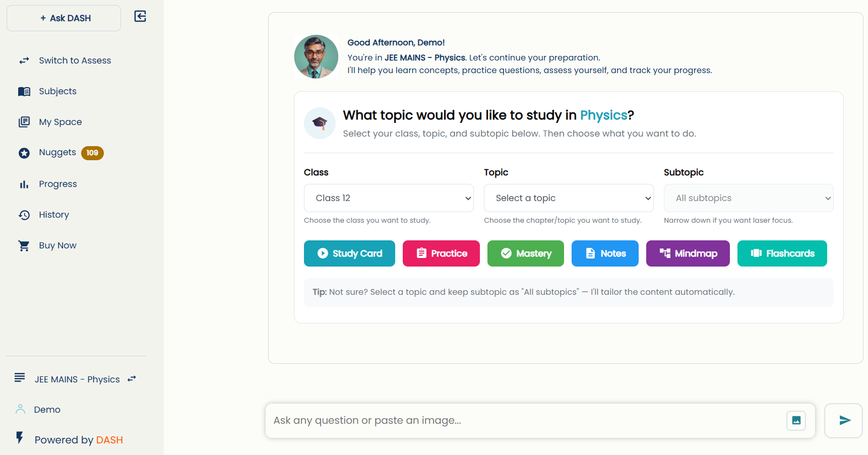The width and height of the screenshot is (868, 455).
Task: Toggle Switch to Assess mode
Action: [x=75, y=60]
